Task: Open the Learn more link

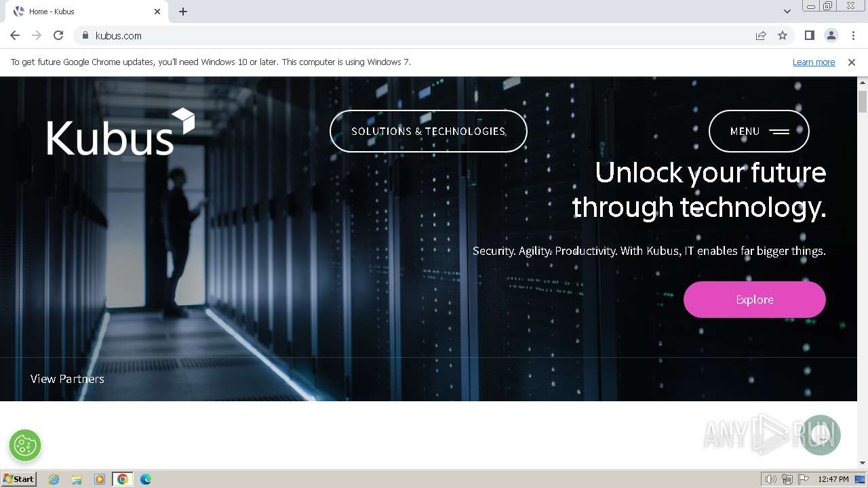Action: pos(814,62)
